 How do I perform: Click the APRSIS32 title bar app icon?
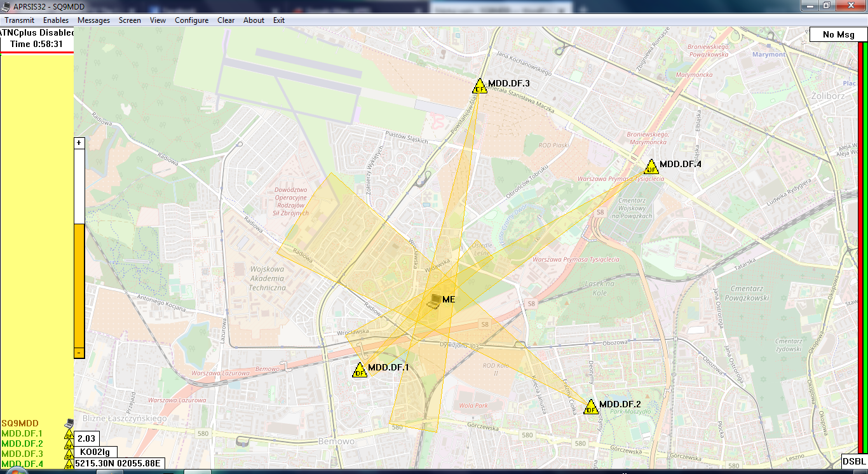click(6, 6)
